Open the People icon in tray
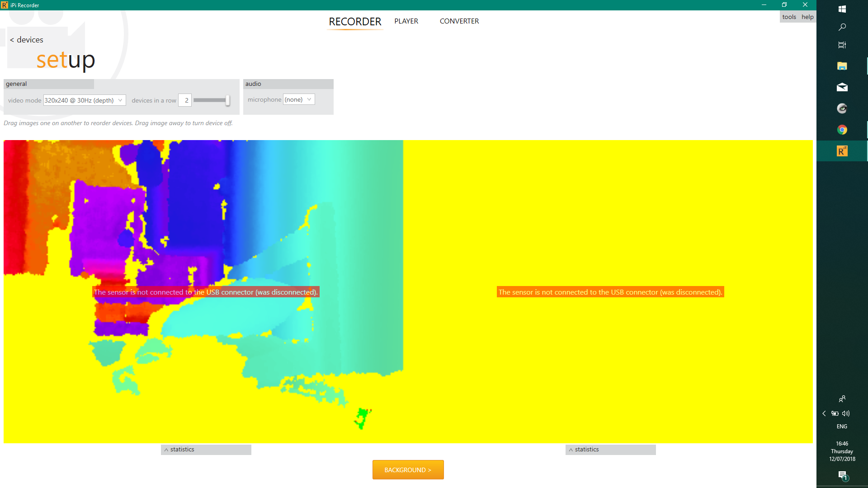This screenshot has height=488, width=868. (x=842, y=399)
